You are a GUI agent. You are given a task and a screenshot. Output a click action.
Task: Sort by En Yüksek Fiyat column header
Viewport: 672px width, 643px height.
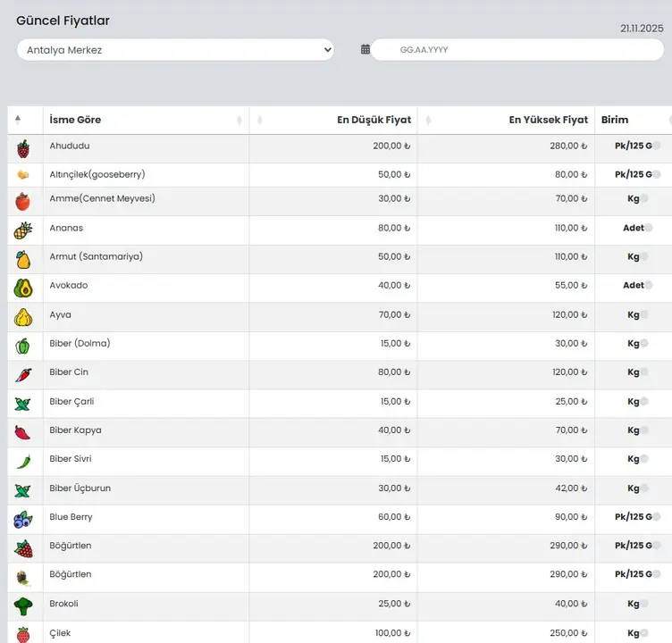point(548,120)
